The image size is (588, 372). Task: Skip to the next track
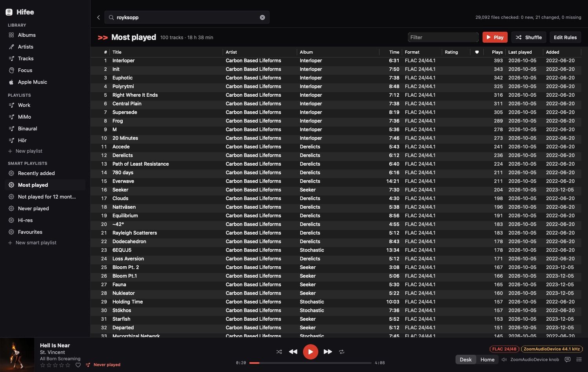click(328, 352)
